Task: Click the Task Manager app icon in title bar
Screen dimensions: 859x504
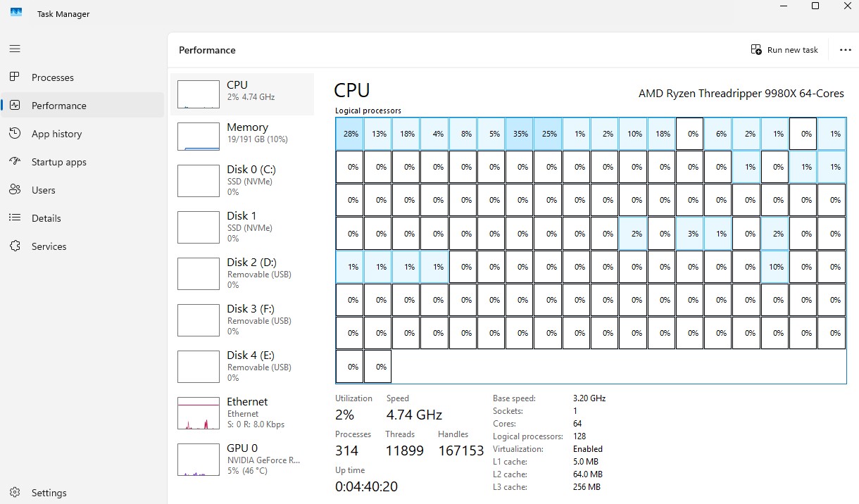Action: [16, 13]
